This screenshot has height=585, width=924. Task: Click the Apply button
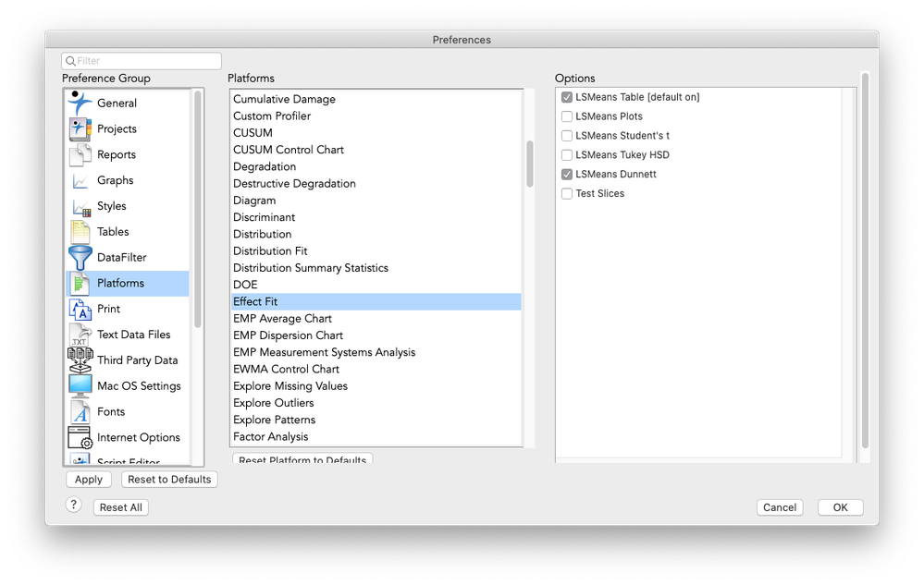pyautogui.click(x=89, y=480)
